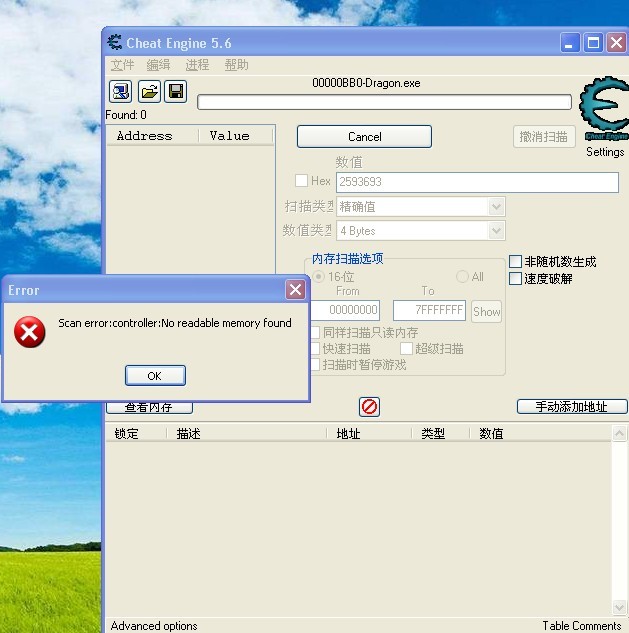Click the address table scroll up arrow
The height and width of the screenshot is (633, 629).
coord(619,434)
